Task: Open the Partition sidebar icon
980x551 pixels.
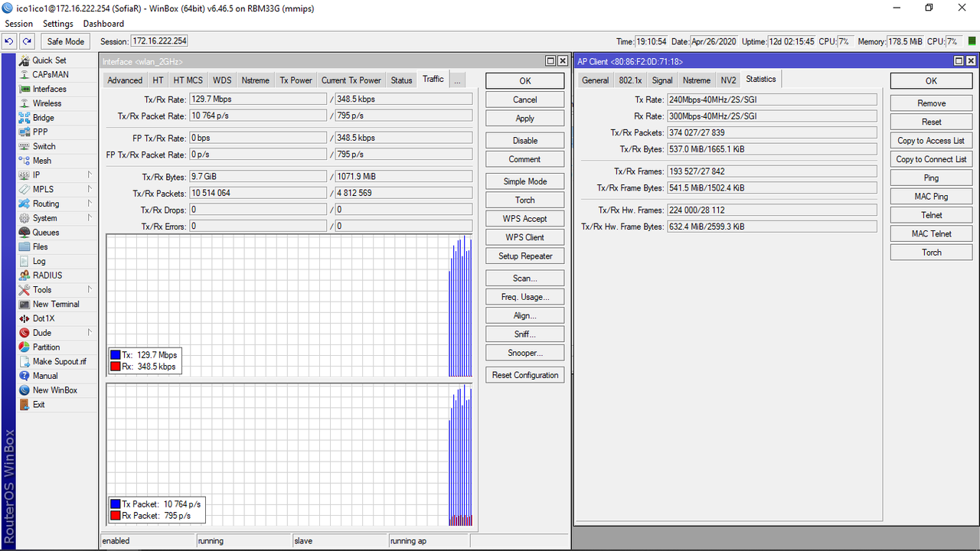Action: click(24, 347)
